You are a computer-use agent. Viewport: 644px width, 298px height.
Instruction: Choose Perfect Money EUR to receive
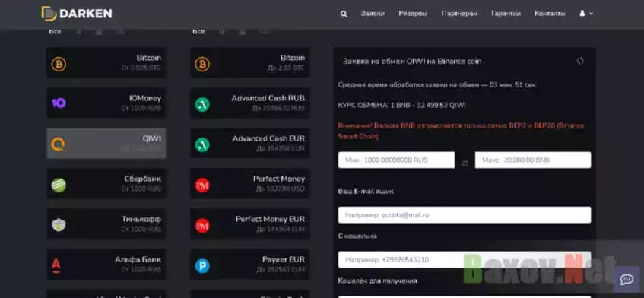click(x=250, y=223)
